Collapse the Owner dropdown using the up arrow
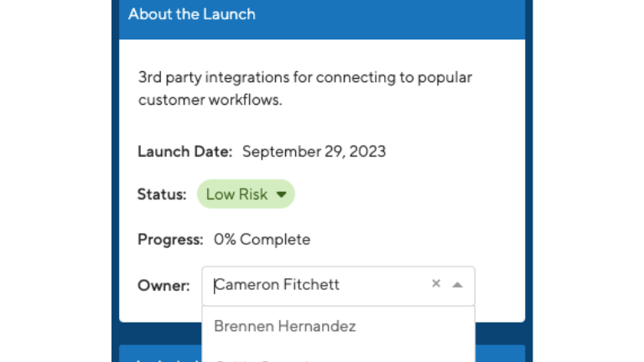 coord(458,284)
